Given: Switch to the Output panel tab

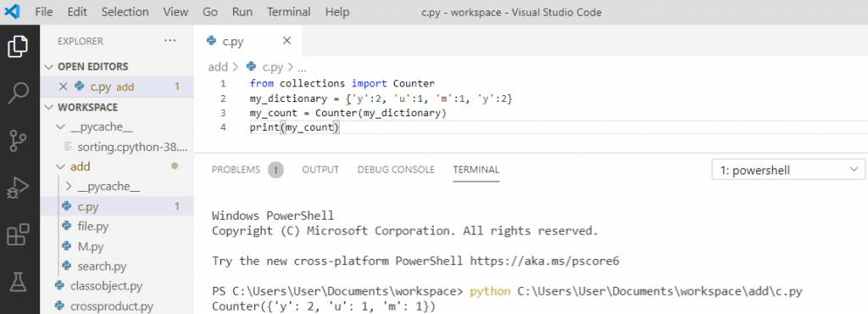Looking at the screenshot, I should pos(320,170).
